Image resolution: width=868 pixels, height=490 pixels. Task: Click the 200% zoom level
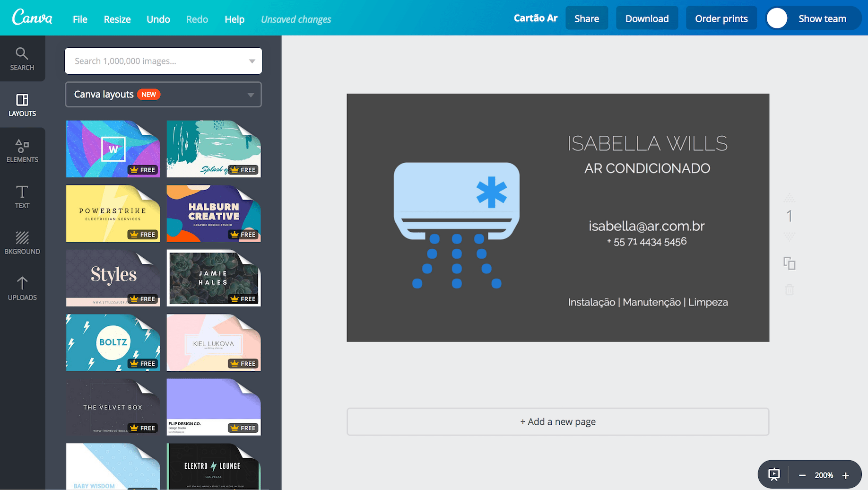pos(824,475)
